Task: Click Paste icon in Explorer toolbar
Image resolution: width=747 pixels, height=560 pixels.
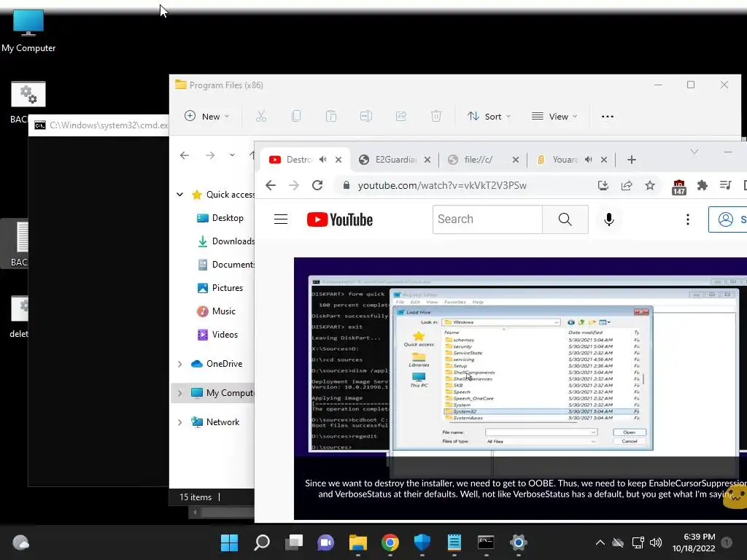Action: (331, 116)
